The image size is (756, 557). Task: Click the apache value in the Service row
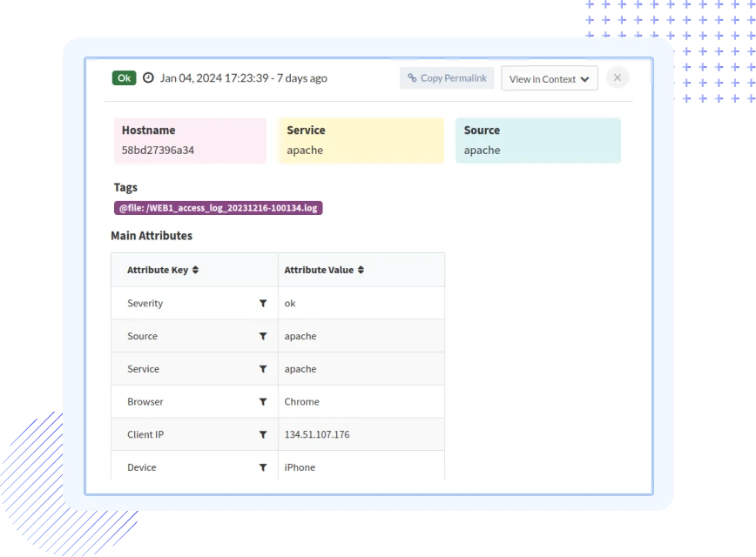(300, 369)
